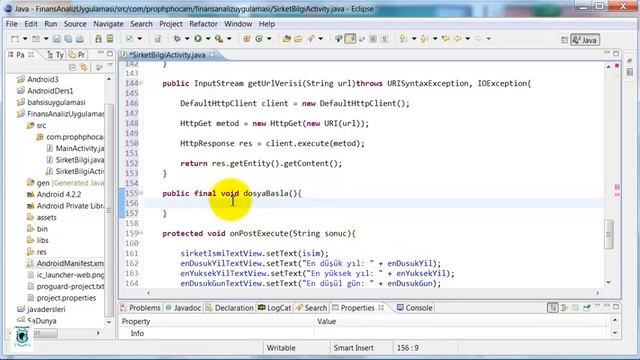
Task: Open the New Java Class dropdown arrow
Action: coord(269,39)
